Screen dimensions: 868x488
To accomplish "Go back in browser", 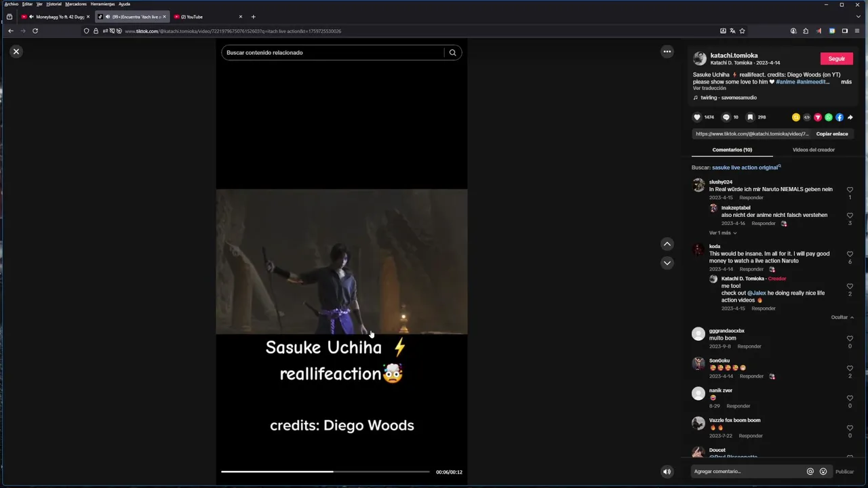I will [11, 30].
